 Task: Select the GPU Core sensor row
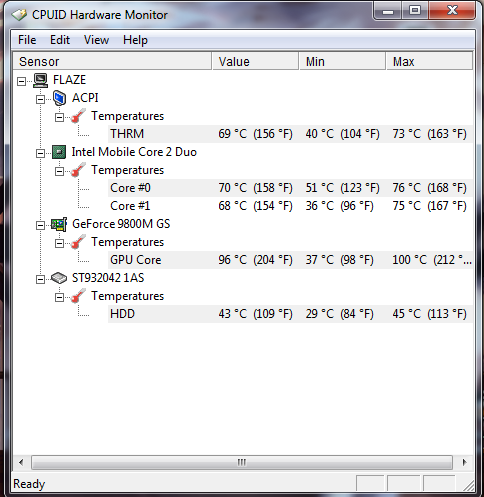click(x=290, y=260)
